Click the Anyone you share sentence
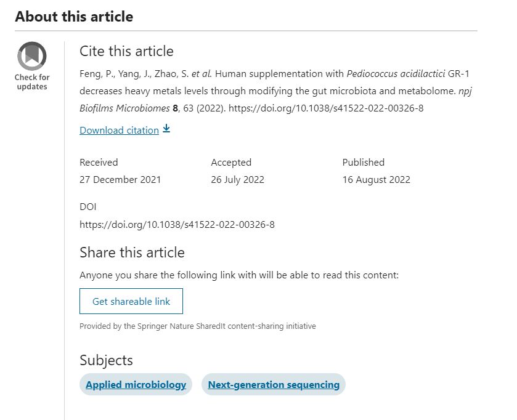517x420 pixels. (x=239, y=275)
